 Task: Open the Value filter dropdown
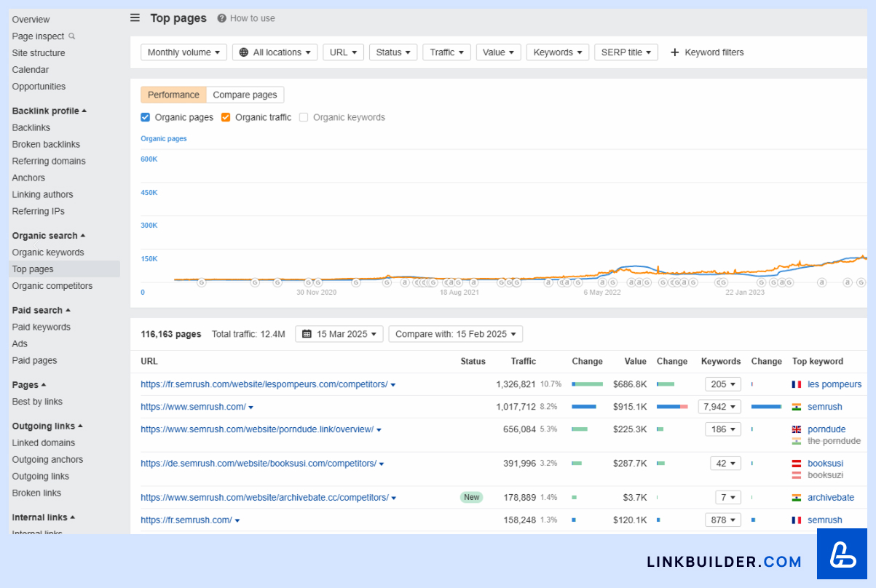(498, 52)
